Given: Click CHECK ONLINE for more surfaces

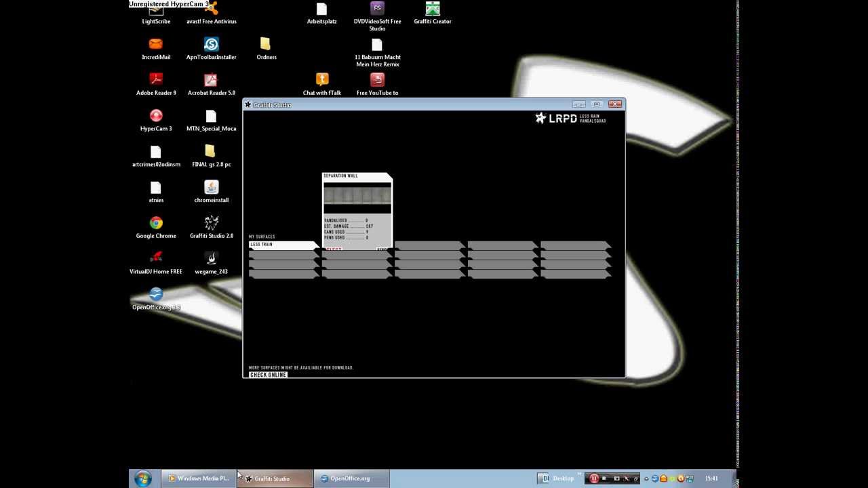Looking at the screenshot, I should 268,375.
